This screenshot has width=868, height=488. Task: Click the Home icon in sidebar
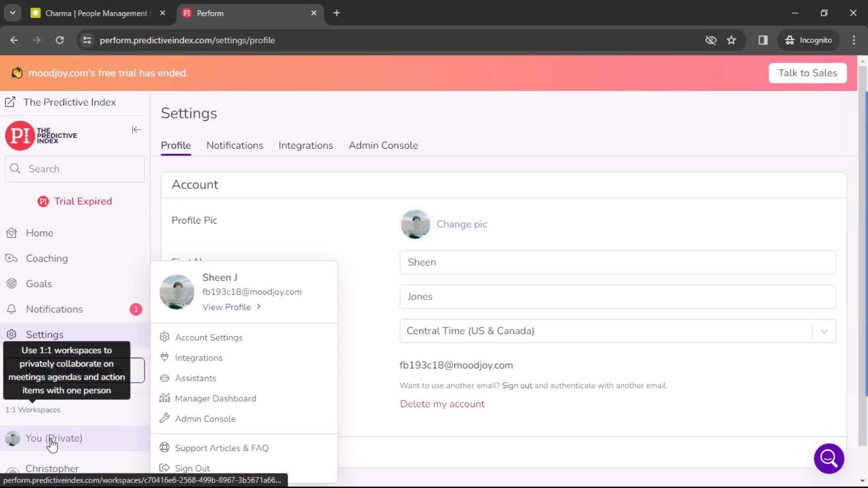coord(12,233)
